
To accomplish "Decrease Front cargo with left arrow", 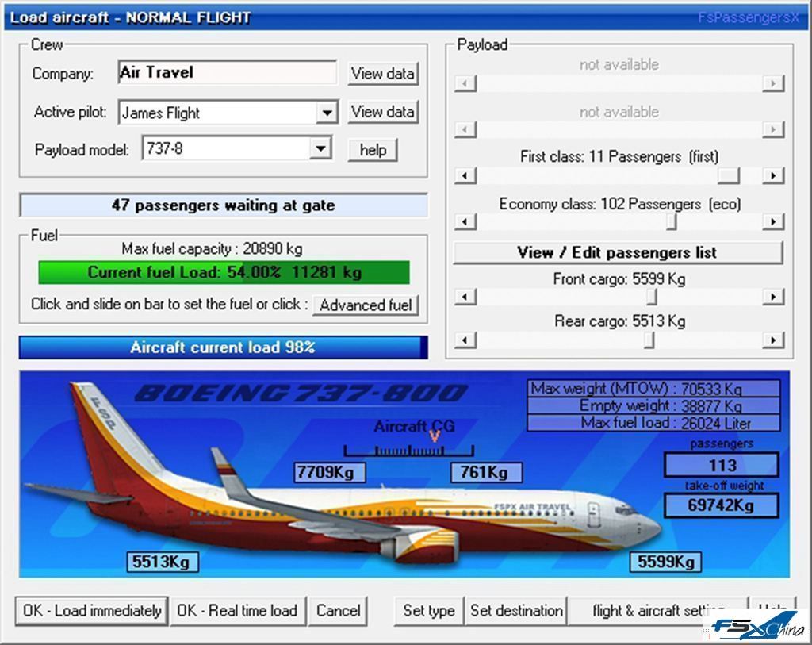I will click(465, 297).
